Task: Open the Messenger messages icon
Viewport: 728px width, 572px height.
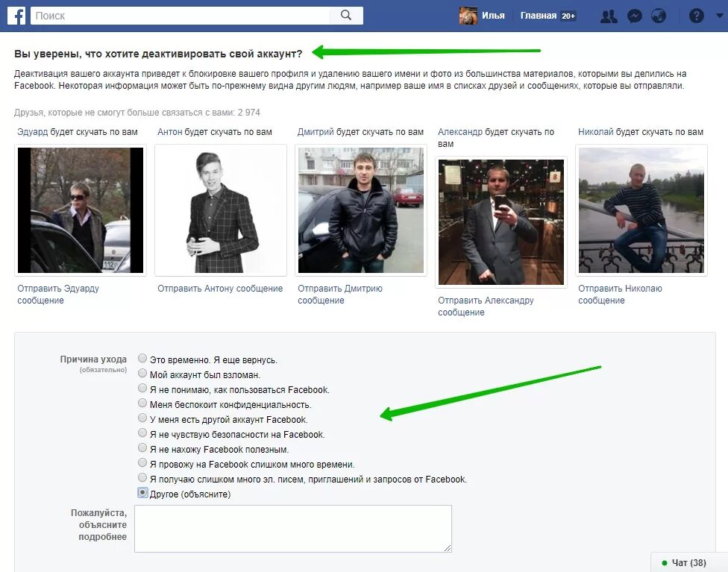Action: [634, 16]
